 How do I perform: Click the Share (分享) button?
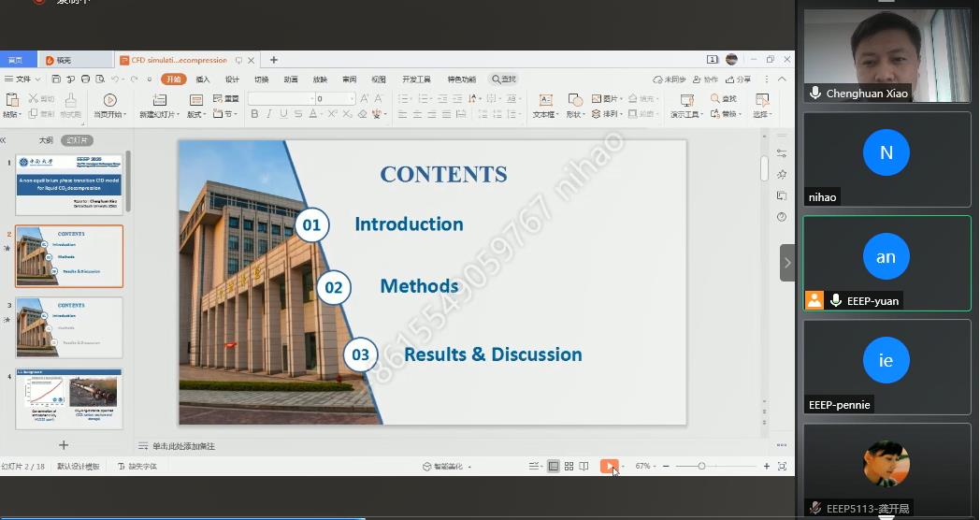[738, 79]
